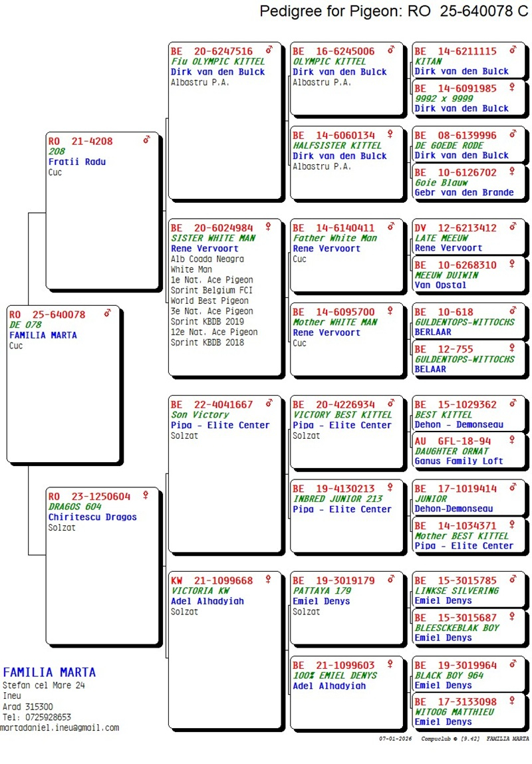Click the owner name Dirk van den Bulck under KITAN

(461, 71)
